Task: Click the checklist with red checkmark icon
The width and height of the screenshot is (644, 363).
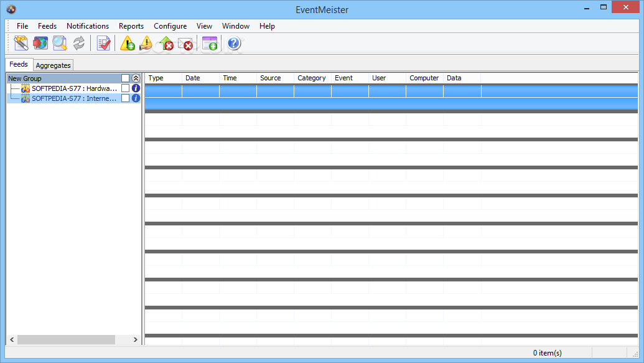Action: (x=103, y=43)
